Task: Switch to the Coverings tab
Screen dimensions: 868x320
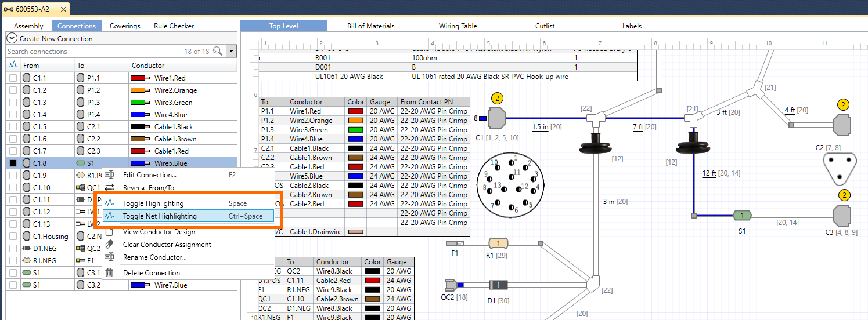Action: 125,26
